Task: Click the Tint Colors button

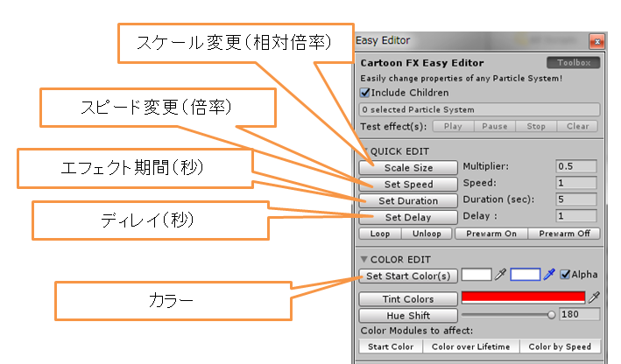Action: coord(408,299)
